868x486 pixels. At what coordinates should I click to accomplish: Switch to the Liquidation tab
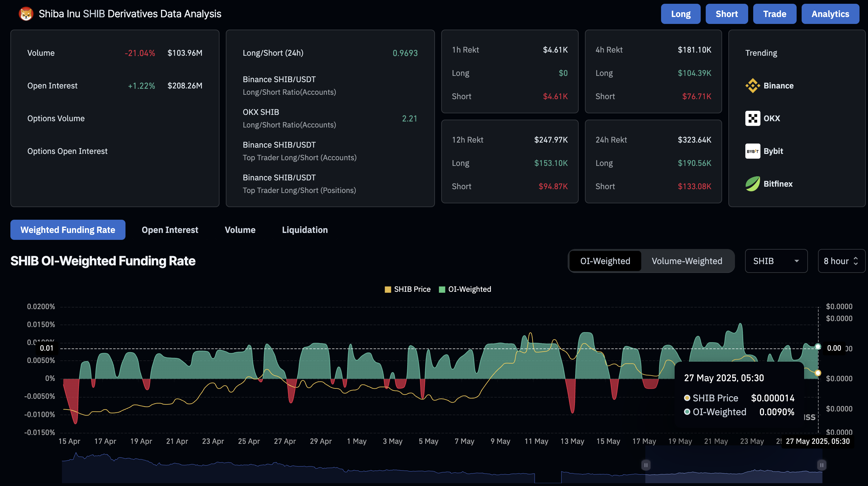(x=305, y=230)
